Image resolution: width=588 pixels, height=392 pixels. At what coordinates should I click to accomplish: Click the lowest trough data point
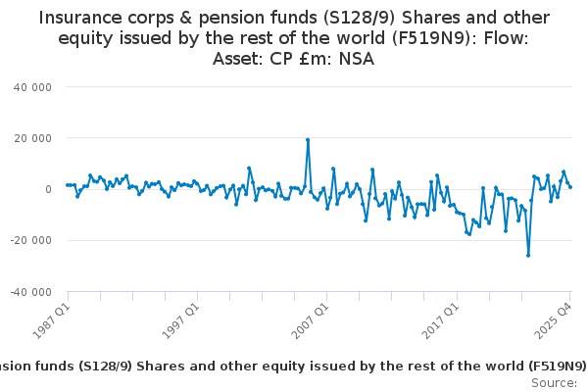pos(528,256)
